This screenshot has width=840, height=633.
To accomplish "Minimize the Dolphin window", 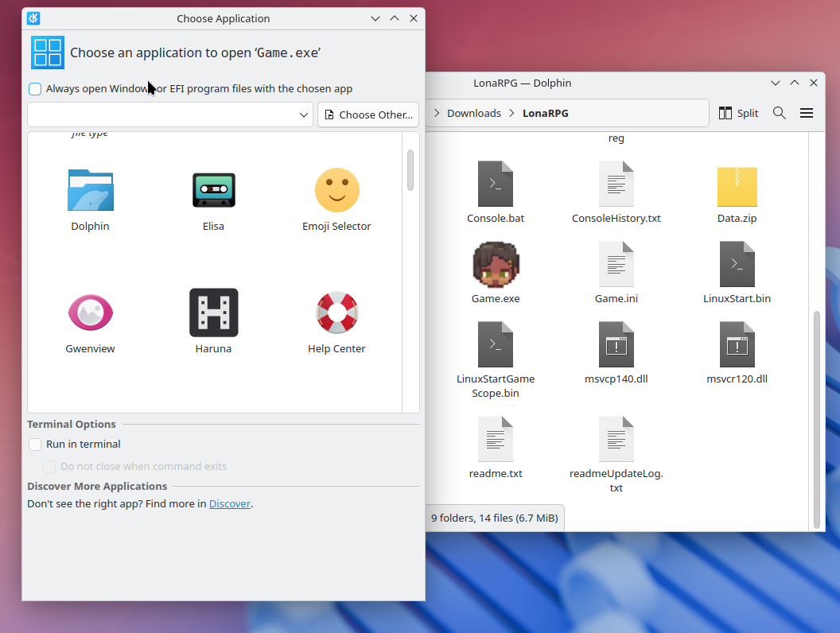I will tap(776, 83).
